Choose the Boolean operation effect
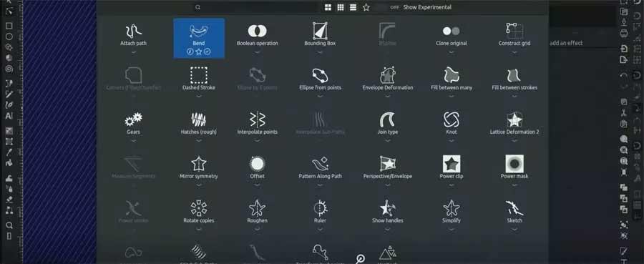This screenshot has width=644, height=264. (x=257, y=35)
